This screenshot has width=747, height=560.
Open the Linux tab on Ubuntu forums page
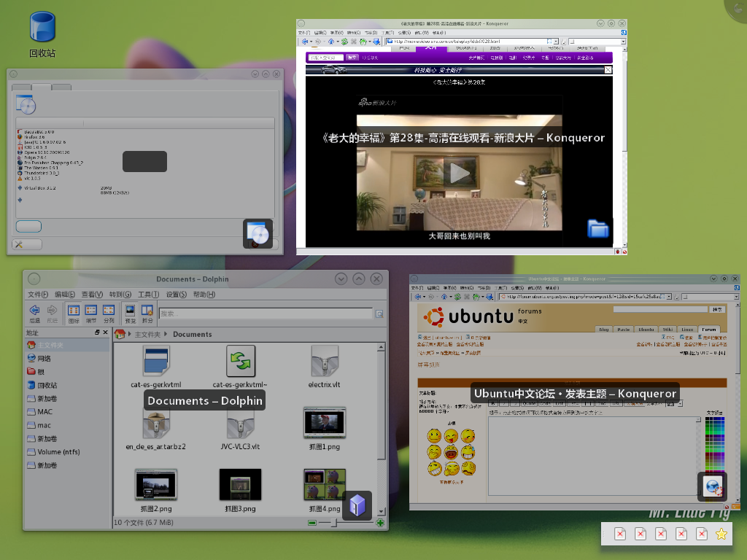[x=687, y=329]
